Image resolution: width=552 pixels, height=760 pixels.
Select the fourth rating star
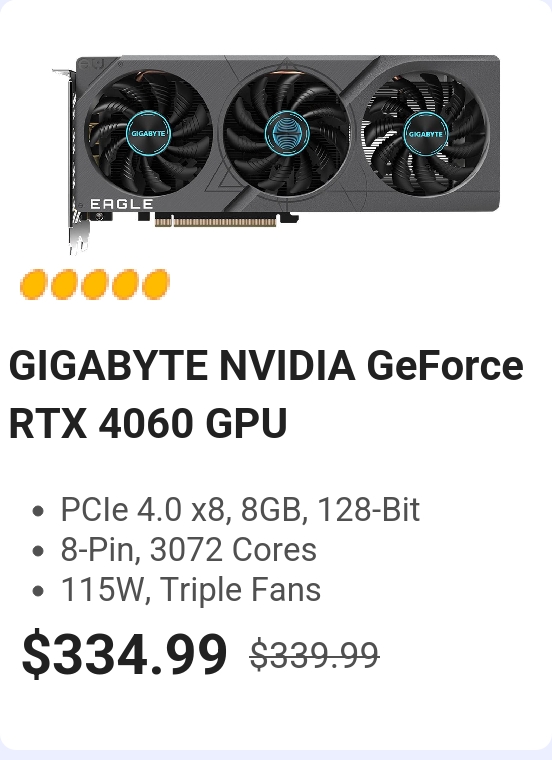pyautogui.click(x=125, y=285)
